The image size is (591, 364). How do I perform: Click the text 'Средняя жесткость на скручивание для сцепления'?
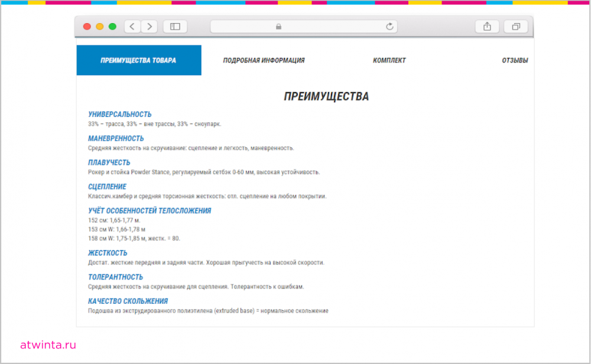tap(158, 287)
